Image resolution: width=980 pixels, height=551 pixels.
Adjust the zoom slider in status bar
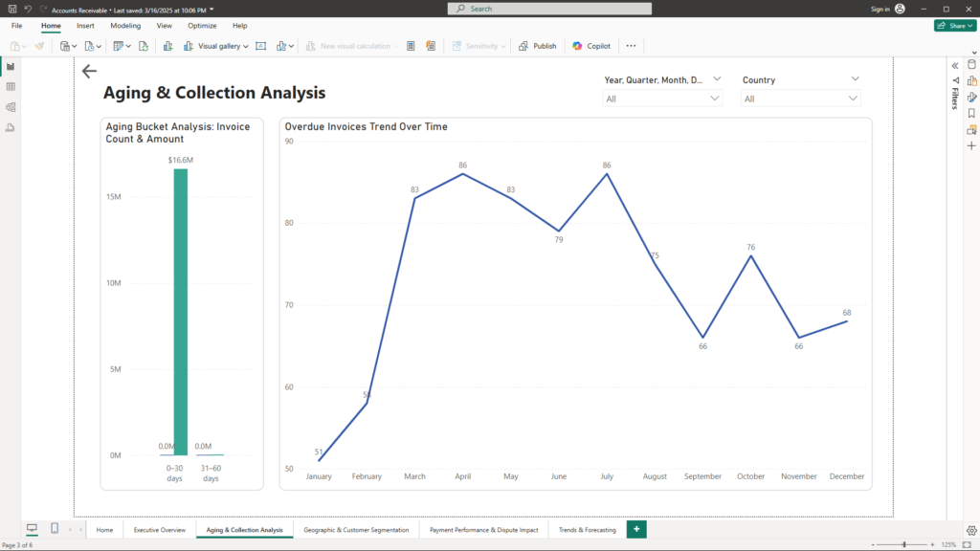(904, 544)
